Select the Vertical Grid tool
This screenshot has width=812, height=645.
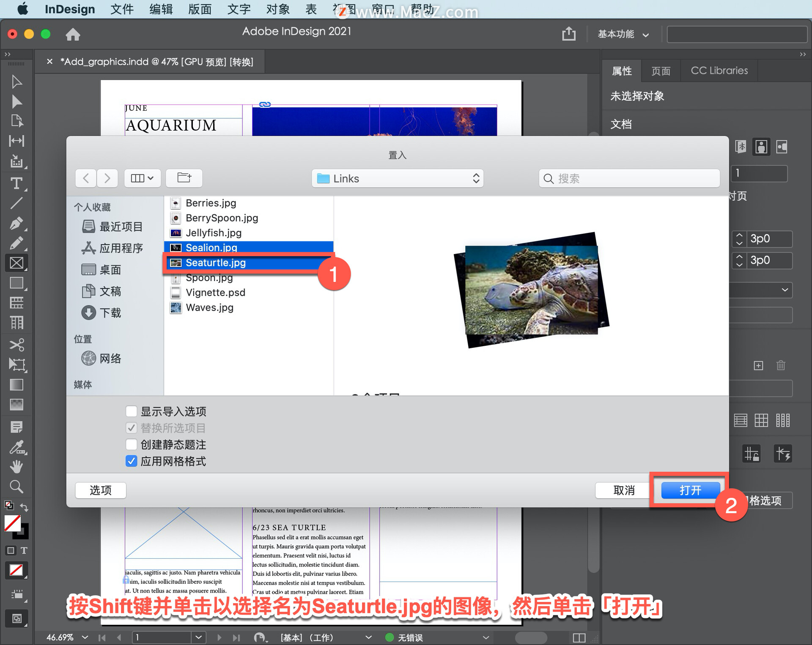coord(16,323)
